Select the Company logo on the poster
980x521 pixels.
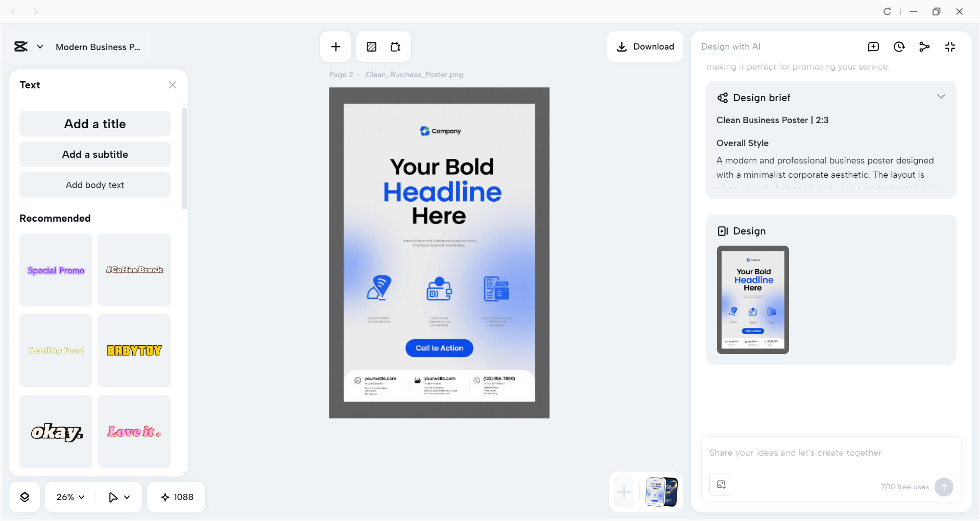pyautogui.click(x=440, y=131)
